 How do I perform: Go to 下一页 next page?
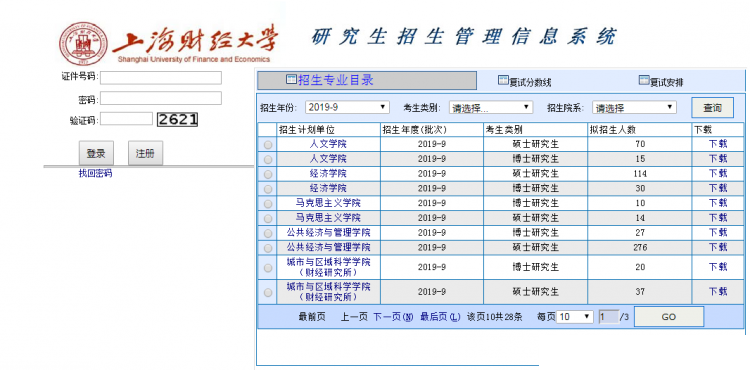point(393,316)
